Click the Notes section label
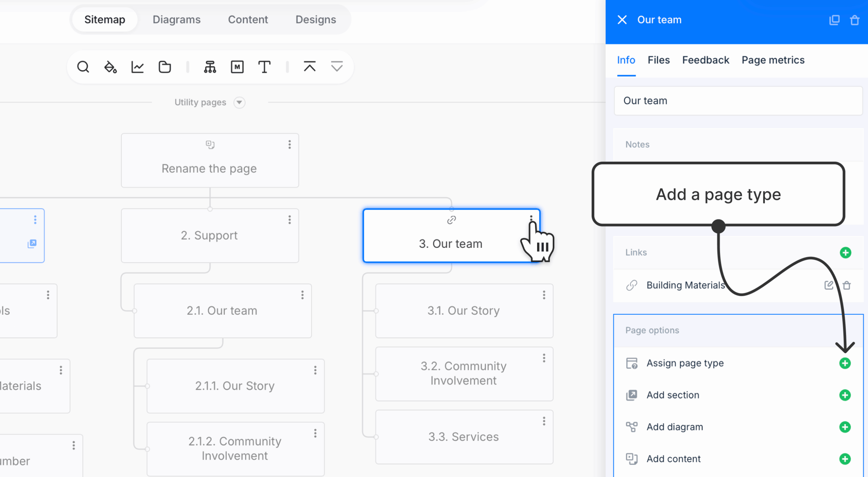The height and width of the screenshot is (477, 868). click(637, 144)
